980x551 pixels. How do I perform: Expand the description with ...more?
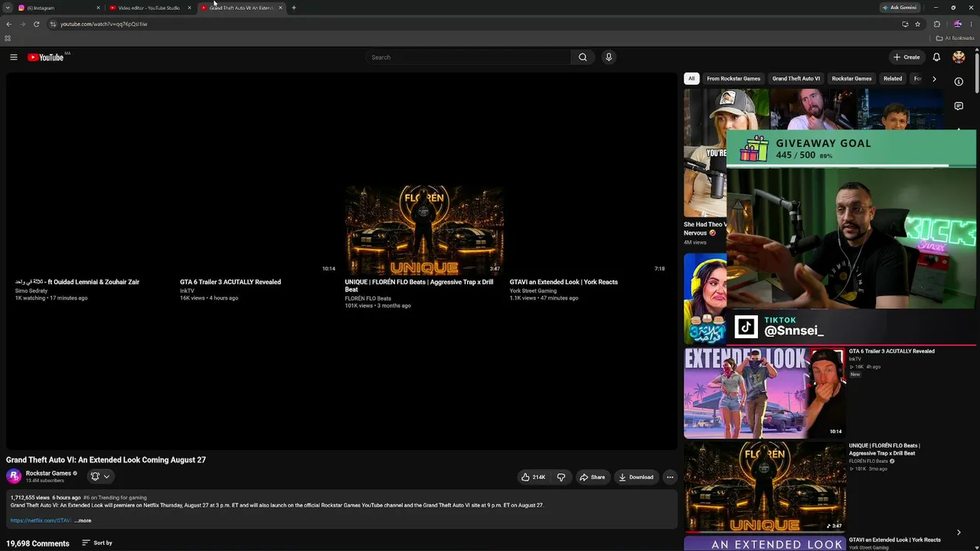coord(83,520)
